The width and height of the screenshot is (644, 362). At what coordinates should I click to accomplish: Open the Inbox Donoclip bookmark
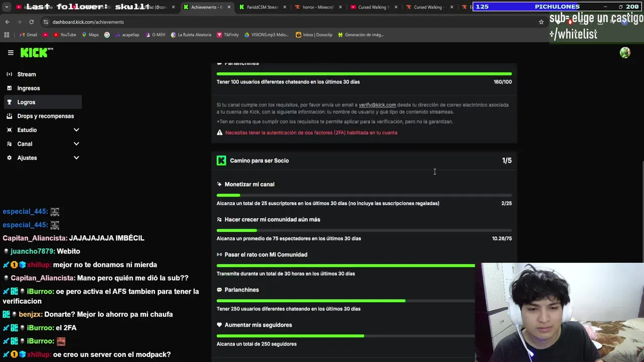coord(314,35)
